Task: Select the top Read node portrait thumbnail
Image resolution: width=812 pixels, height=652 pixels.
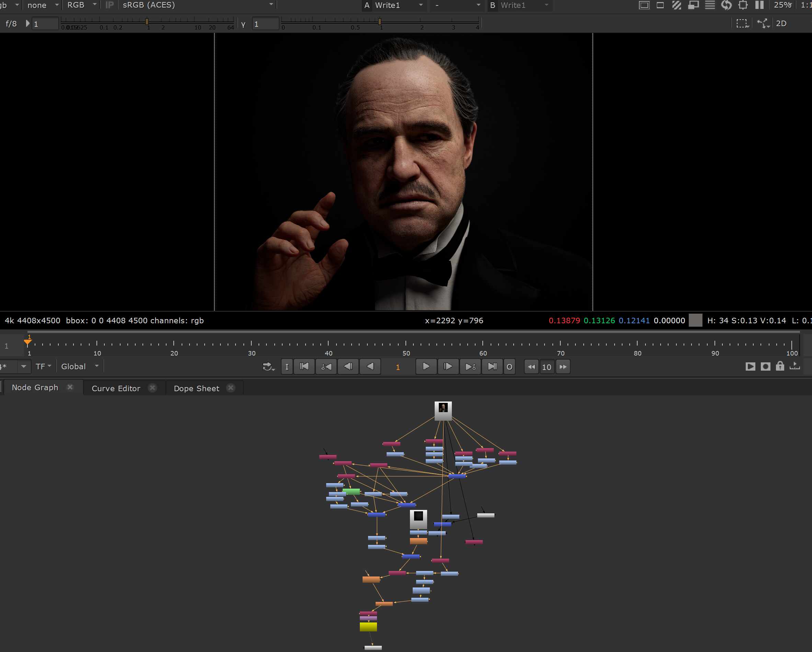Action: click(443, 411)
